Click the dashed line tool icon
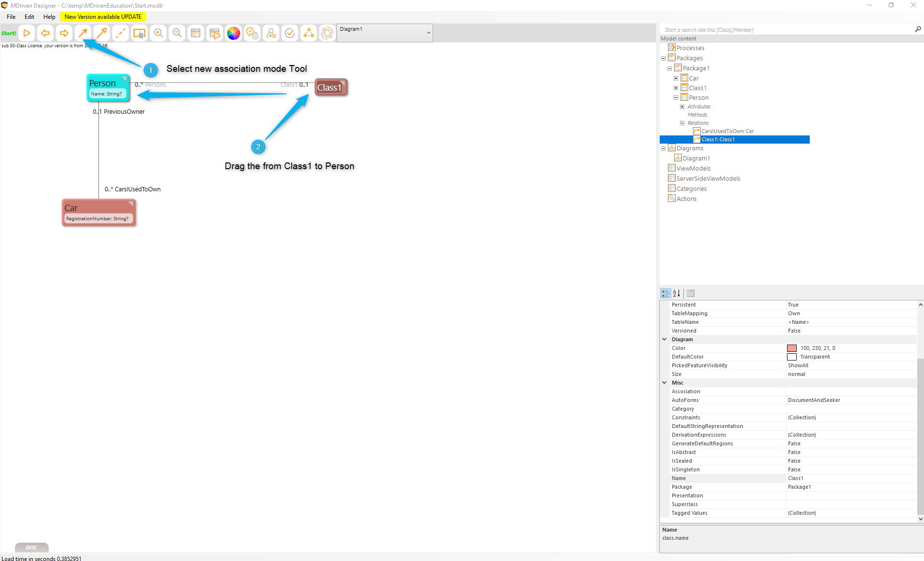The image size is (924, 561). (x=121, y=33)
